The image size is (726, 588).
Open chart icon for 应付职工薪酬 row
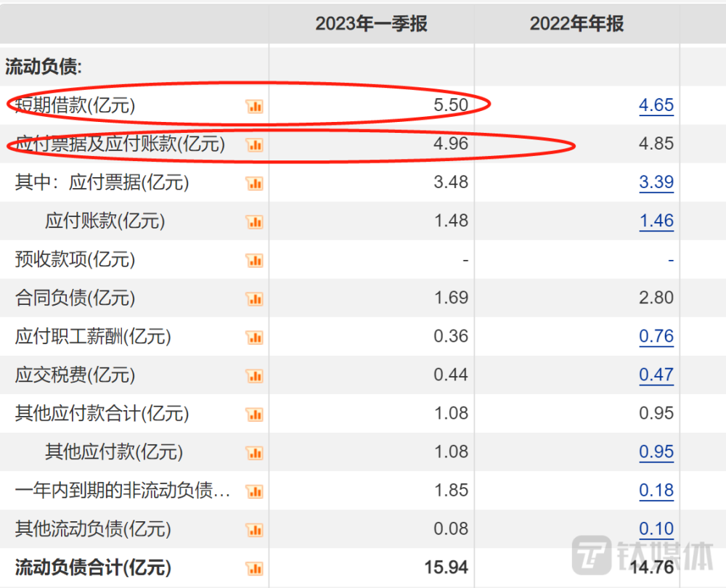coord(255,337)
